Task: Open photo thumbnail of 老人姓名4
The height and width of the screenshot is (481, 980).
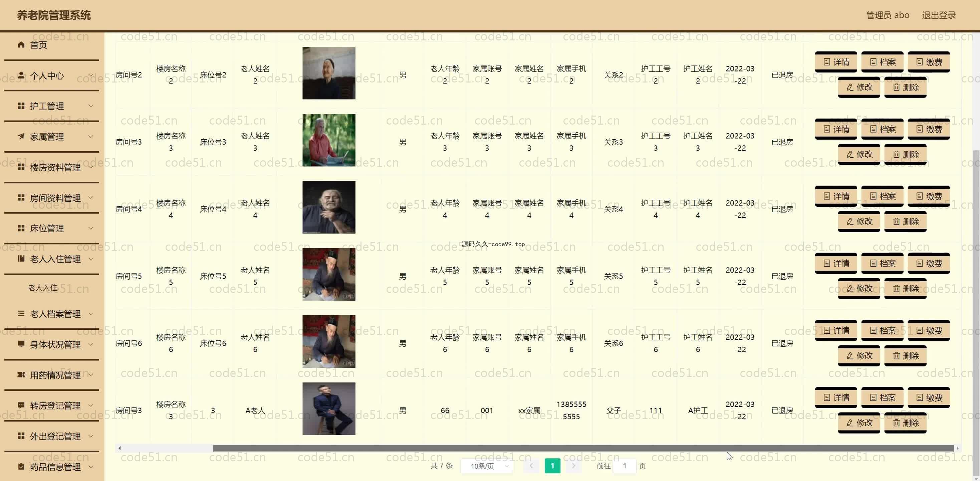Action: click(329, 207)
